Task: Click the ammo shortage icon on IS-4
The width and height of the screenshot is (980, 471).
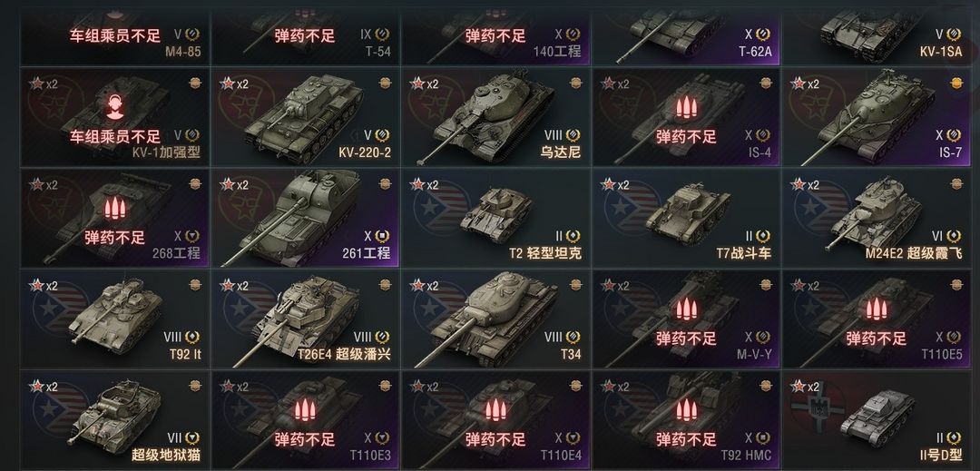Action: pyautogui.click(x=686, y=108)
